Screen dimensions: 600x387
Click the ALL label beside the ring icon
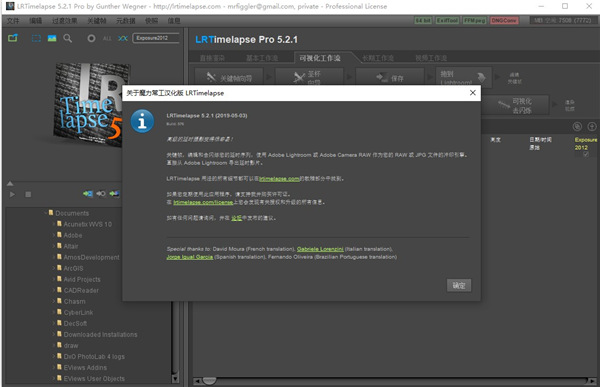click(x=107, y=38)
